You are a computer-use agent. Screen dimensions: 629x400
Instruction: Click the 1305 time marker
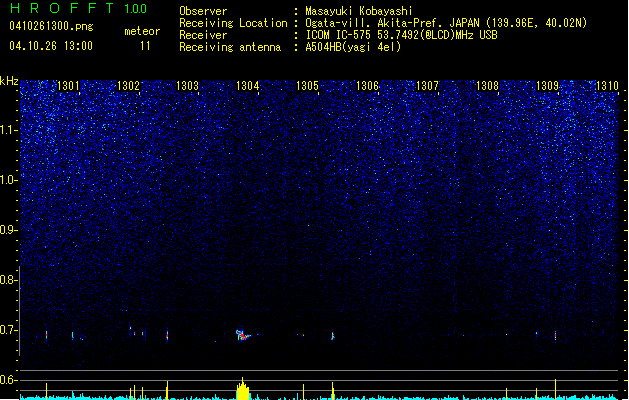click(x=307, y=86)
